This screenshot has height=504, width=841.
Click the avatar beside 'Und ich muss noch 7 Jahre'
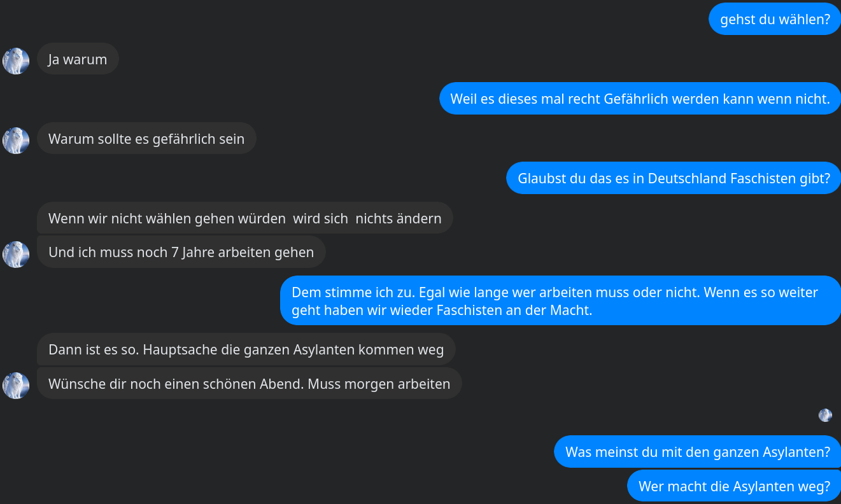point(16,255)
